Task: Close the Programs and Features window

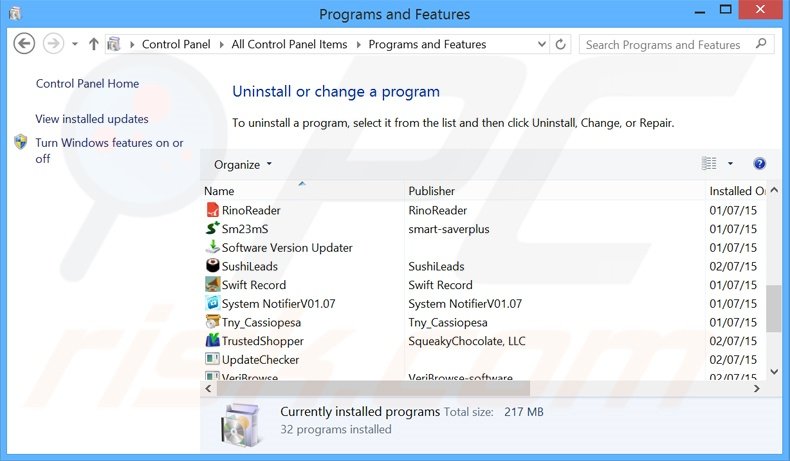Action: tap(760, 10)
